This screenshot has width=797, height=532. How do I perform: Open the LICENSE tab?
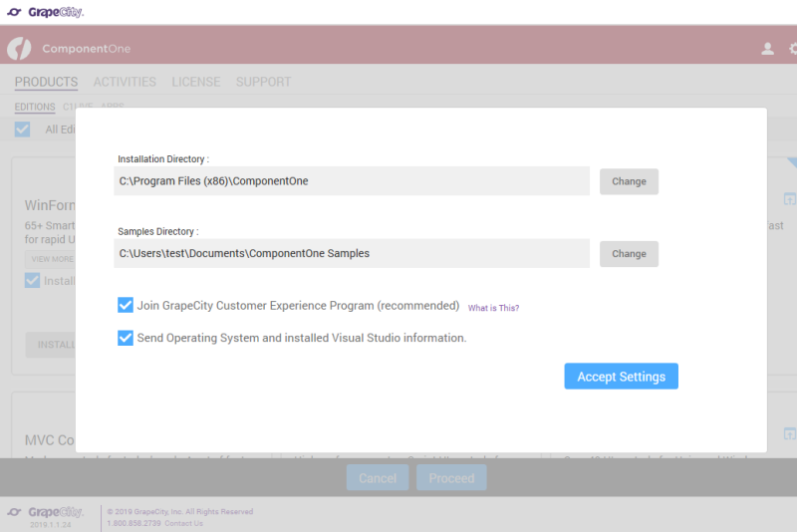coord(196,82)
